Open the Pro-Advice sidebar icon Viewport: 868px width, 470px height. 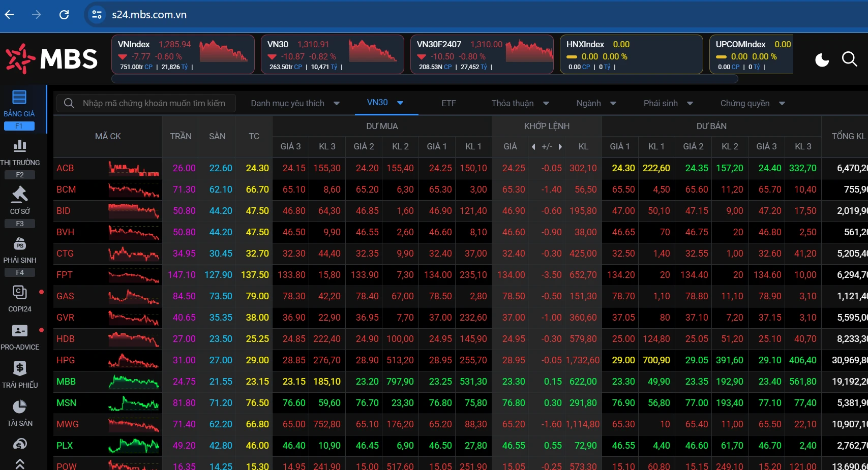[20, 331]
